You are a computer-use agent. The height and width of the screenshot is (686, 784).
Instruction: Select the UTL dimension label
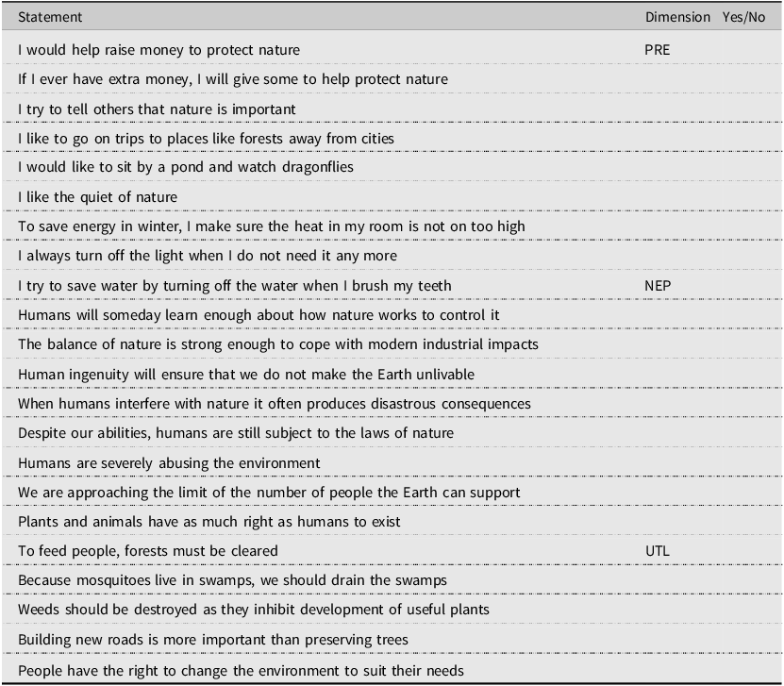tap(657, 551)
